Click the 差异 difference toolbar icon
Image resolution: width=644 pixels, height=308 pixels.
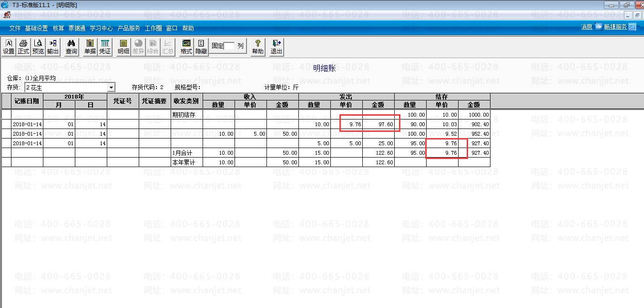(x=138, y=47)
